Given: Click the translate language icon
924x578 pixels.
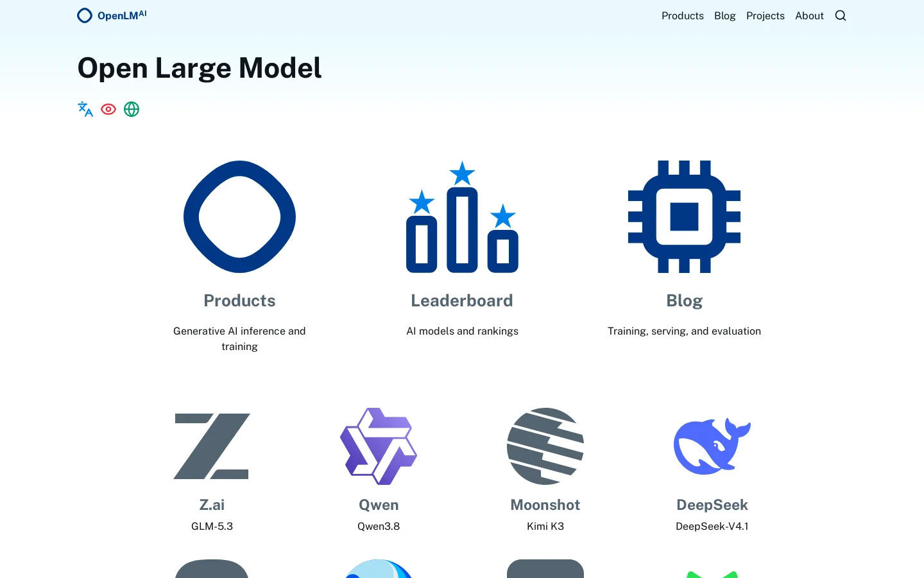Looking at the screenshot, I should (x=85, y=109).
